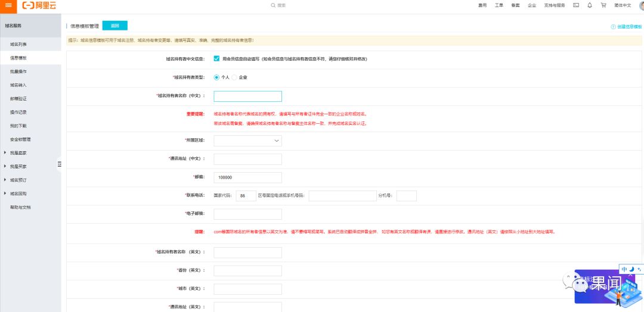Toggle 用会员信息自动填写 checkbox

point(216,58)
